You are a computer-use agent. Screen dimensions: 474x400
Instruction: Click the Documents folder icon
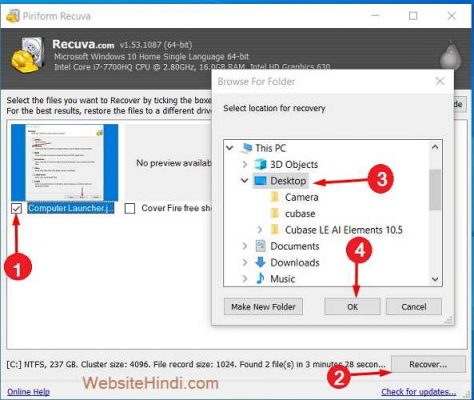point(260,246)
